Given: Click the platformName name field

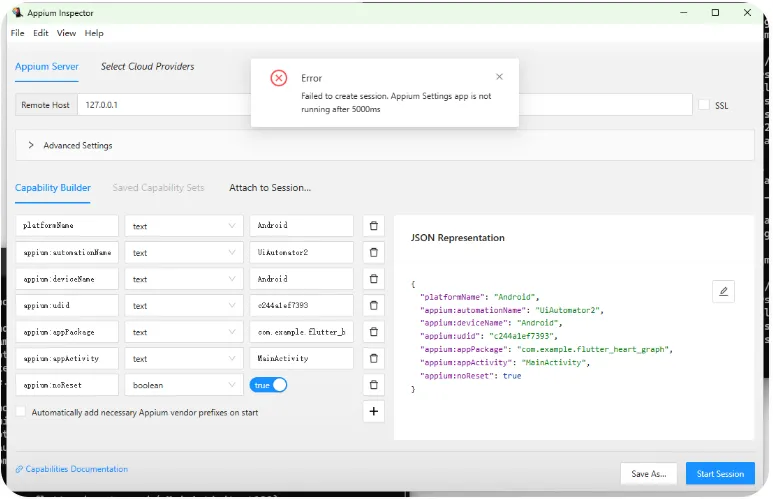Looking at the screenshot, I should (x=67, y=225).
